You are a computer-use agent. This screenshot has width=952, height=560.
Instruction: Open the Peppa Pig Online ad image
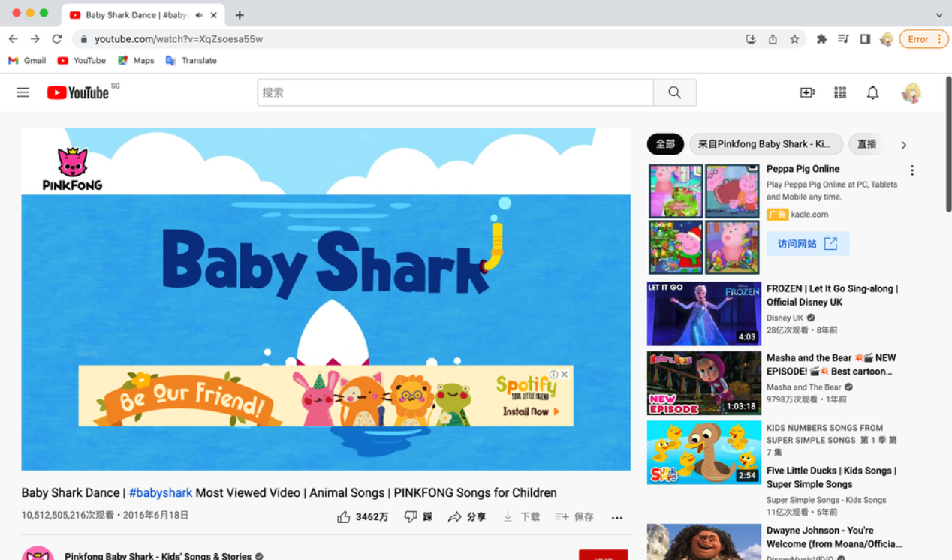[704, 219]
